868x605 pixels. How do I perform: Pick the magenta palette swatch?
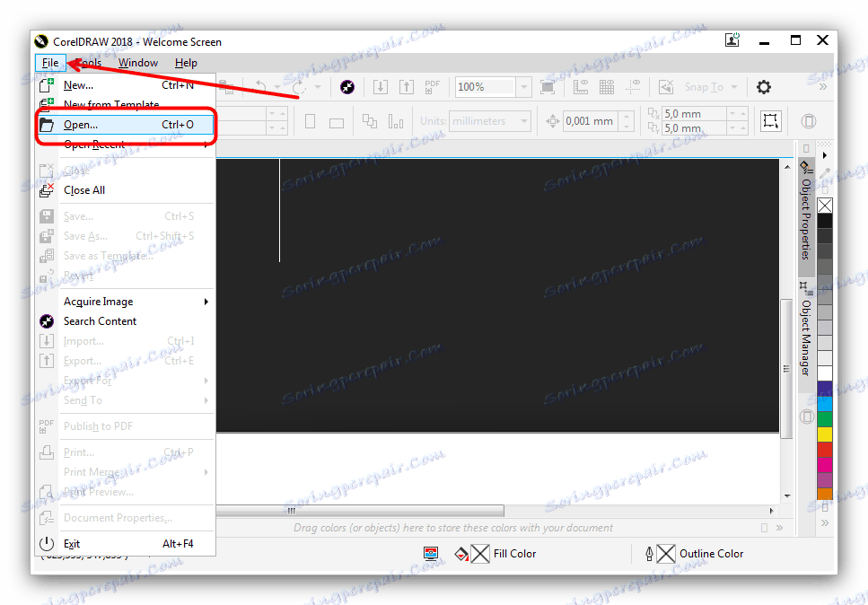point(825,465)
